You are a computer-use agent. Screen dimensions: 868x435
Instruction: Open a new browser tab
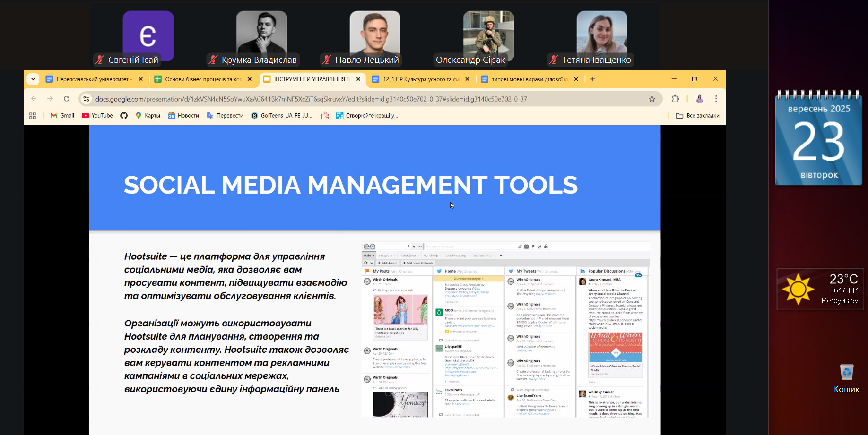593,79
